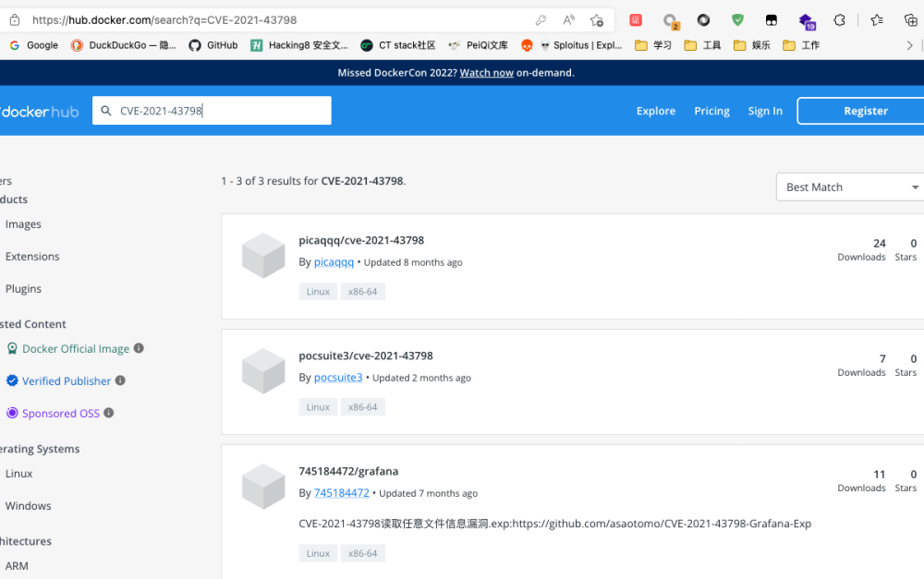Expand the 工作 bookmark folder
924x579 pixels.
[801, 45]
